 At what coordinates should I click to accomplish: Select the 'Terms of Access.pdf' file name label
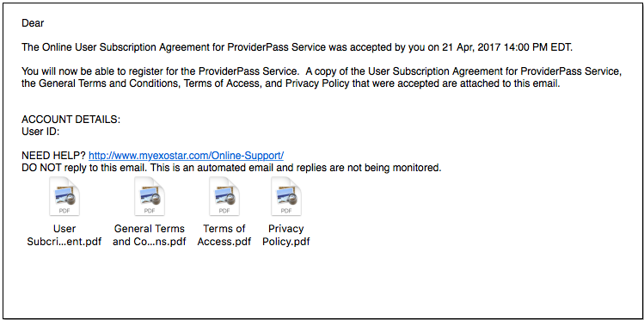(224, 235)
